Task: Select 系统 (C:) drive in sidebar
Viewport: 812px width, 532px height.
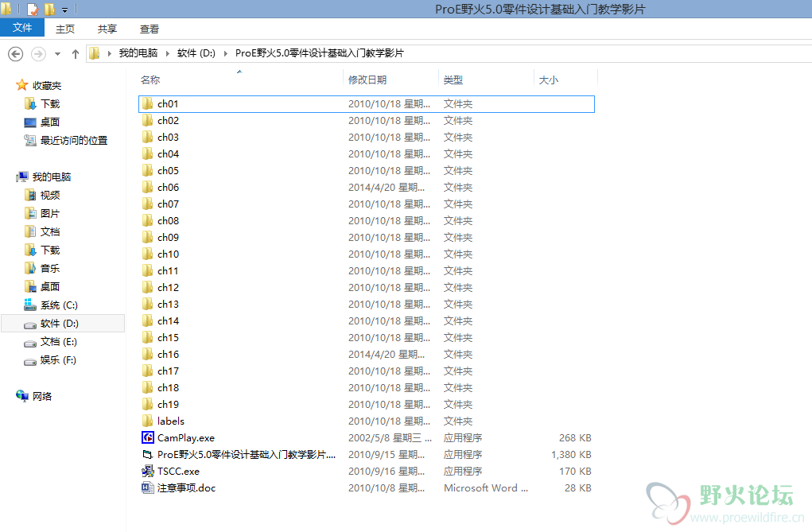Action: coord(59,305)
